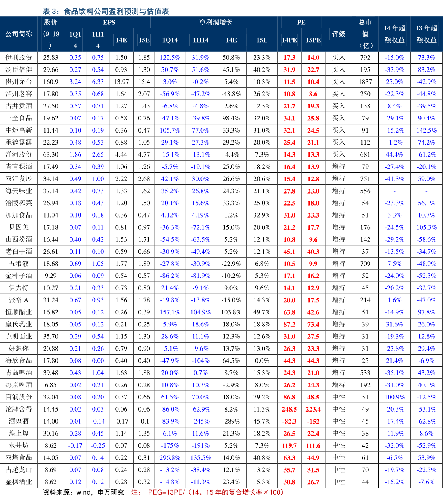The image size is (448, 503).
Task: Click company name 克明面业
Action: [19, 337]
